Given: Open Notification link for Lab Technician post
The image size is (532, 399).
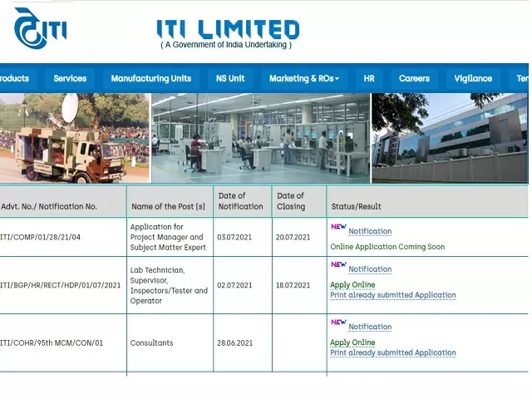Looking at the screenshot, I should (x=370, y=269).
